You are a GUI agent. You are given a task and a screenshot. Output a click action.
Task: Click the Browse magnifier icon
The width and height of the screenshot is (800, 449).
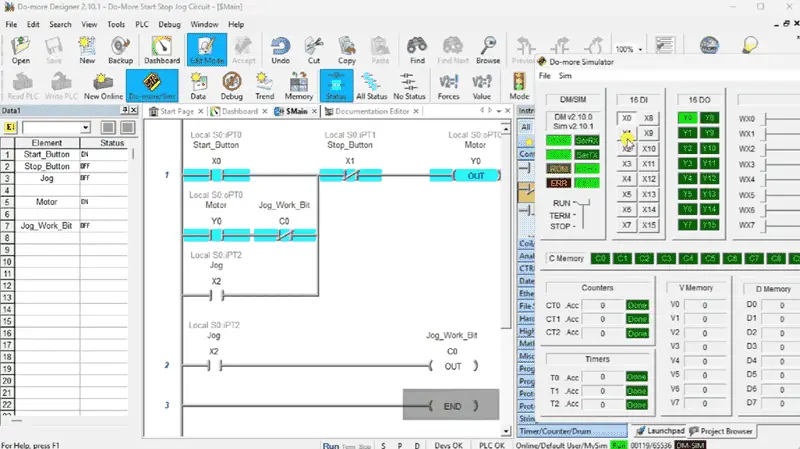click(x=488, y=50)
